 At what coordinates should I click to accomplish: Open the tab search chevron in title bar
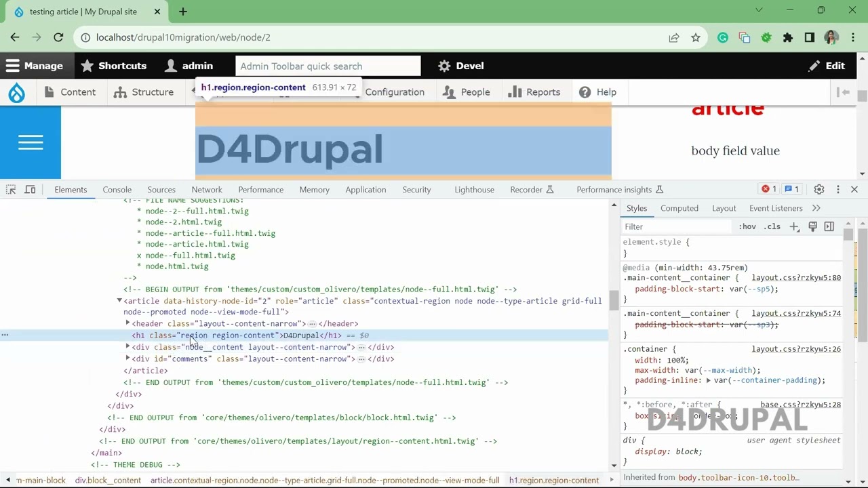pyautogui.click(x=759, y=10)
